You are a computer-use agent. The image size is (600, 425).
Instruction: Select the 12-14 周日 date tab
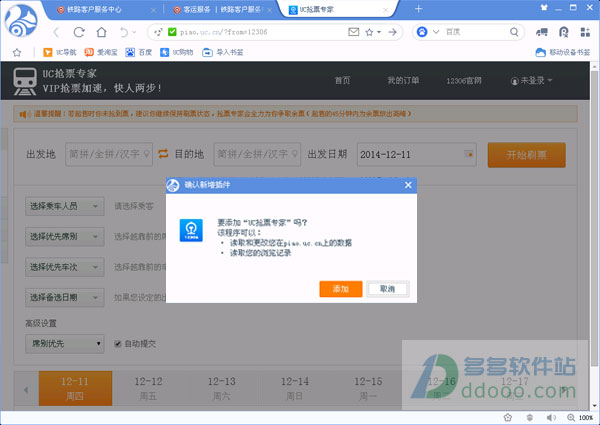(295, 388)
